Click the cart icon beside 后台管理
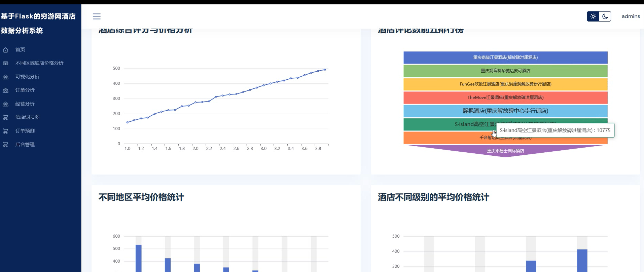Viewport: 644px width, 272px height. pyautogui.click(x=5, y=145)
